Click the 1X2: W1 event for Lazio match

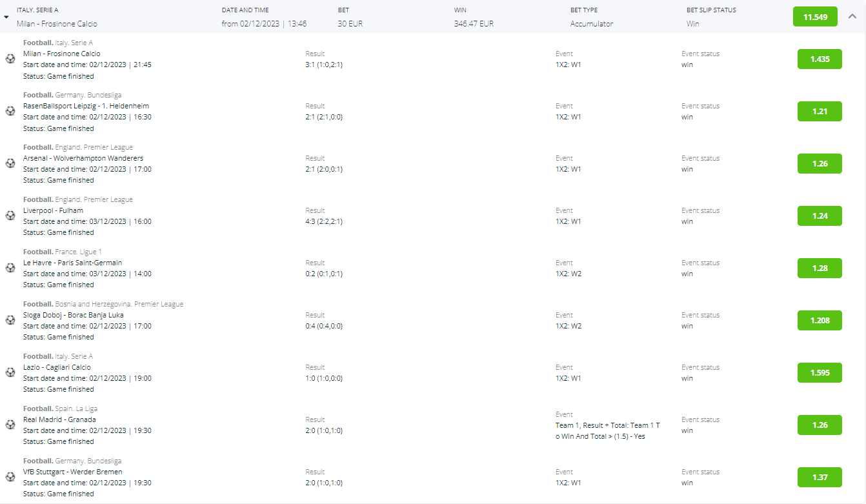pyautogui.click(x=569, y=378)
